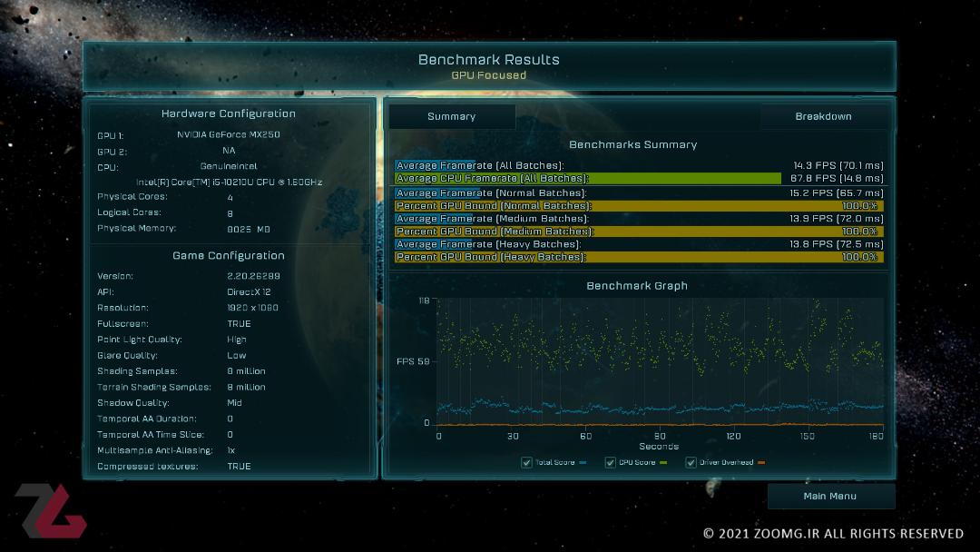The image size is (980, 552).
Task: Click the Glare Quality label
Action: point(127,356)
